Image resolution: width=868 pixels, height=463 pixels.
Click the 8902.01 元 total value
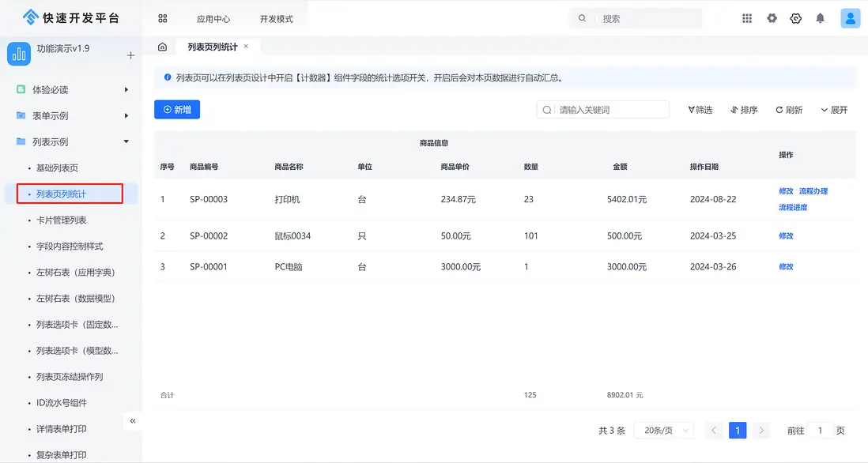(625, 395)
